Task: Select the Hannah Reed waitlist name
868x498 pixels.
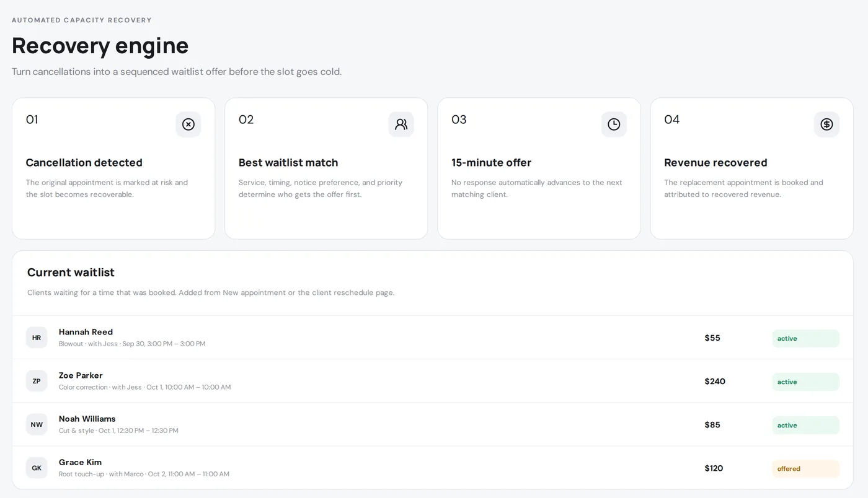Action: point(86,332)
